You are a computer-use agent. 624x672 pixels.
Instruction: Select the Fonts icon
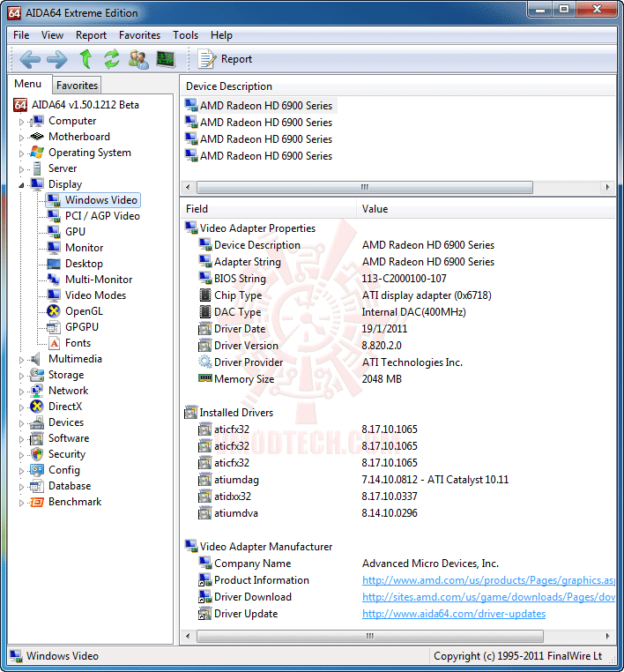point(54,343)
